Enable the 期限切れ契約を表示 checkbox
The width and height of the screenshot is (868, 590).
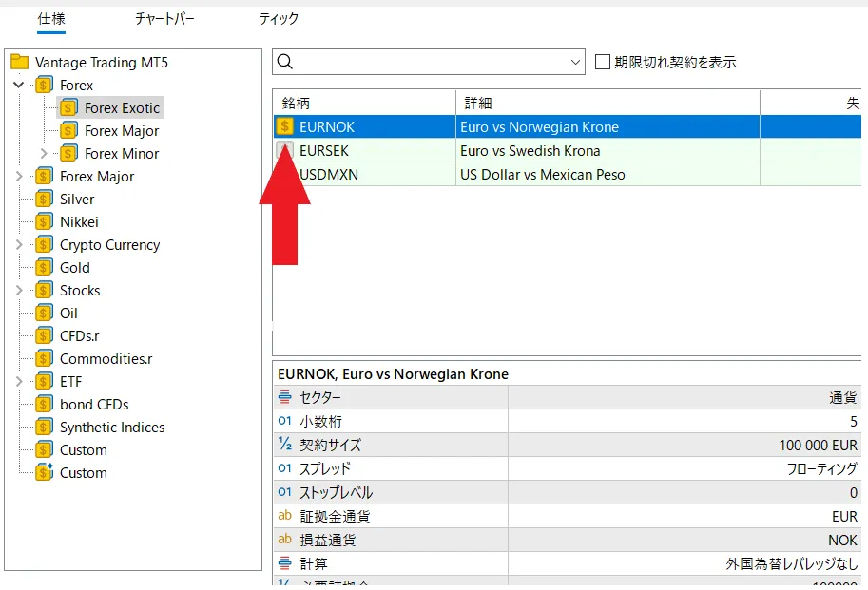[x=603, y=63]
